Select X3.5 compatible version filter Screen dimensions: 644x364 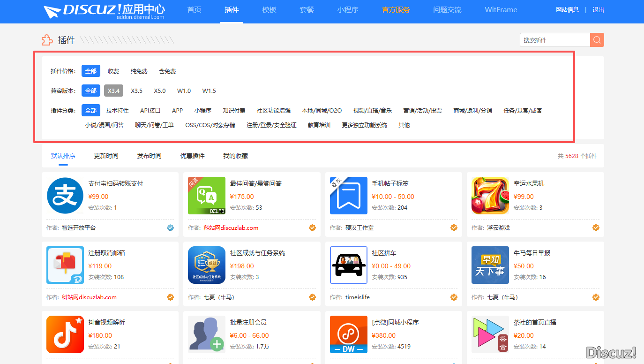(x=137, y=91)
